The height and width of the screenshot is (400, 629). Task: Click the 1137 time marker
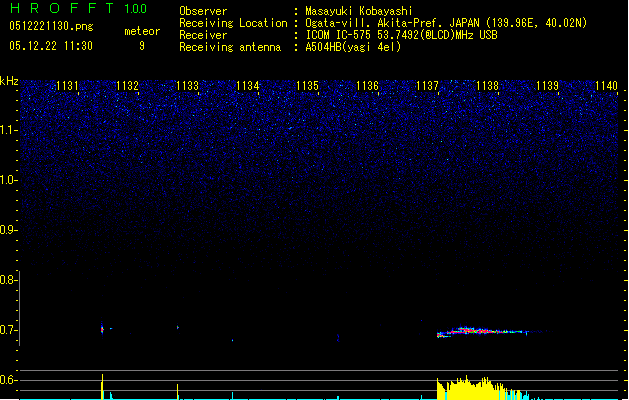tap(427, 87)
